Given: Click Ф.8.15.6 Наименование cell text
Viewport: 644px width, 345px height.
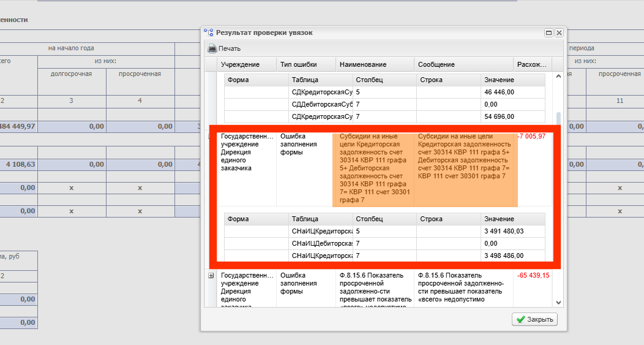Looking at the screenshot, I should pos(375,289).
